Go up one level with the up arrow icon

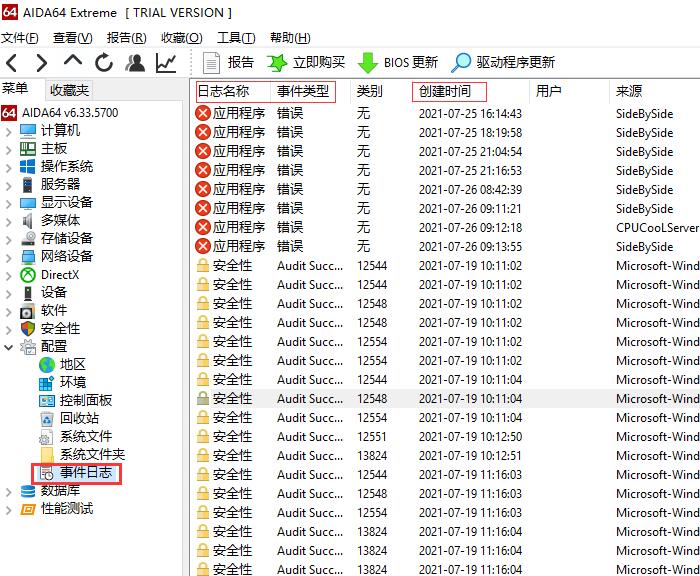click(x=73, y=61)
